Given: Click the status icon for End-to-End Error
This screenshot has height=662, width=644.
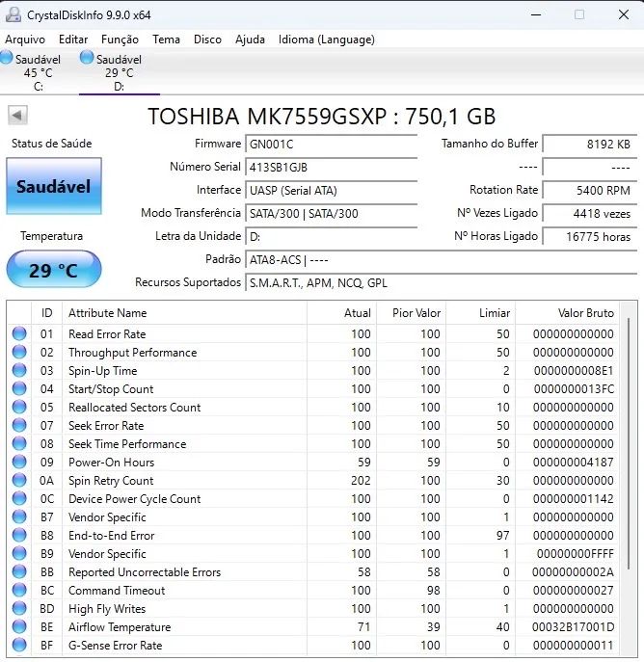Looking at the screenshot, I should click(x=19, y=535).
